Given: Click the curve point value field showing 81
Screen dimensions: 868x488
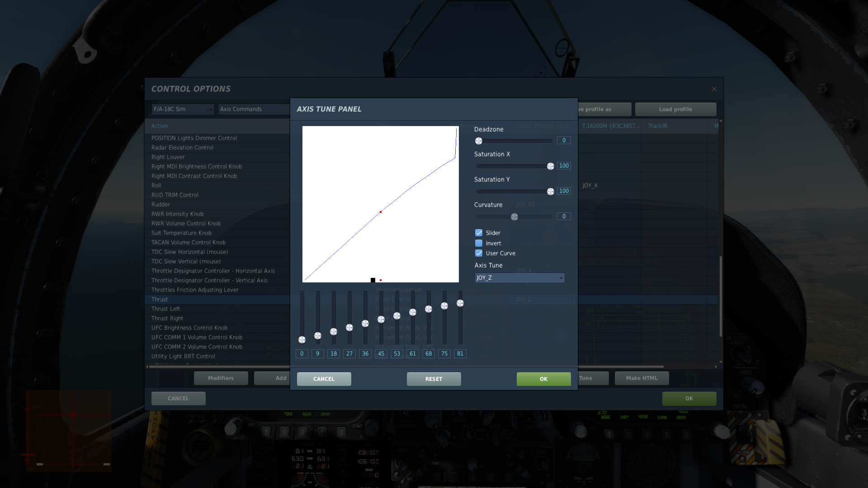Looking at the screenshot, I should 460,354.
